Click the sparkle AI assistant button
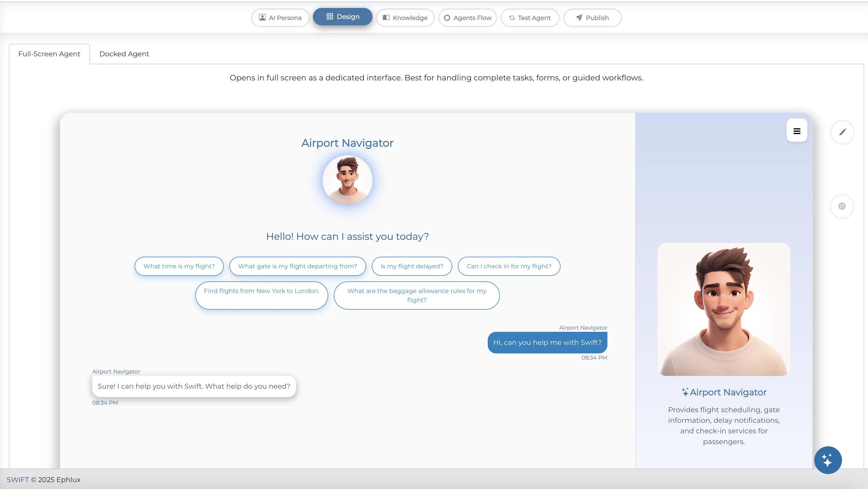Screen dimensions: 868x489 pyautogui.click(x=828, y=460)
